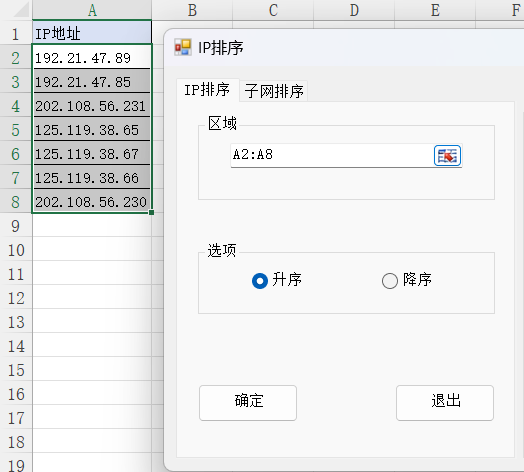Image resolution: width=524 pixels, height=472 pixels.
Task: Select the 降序 radio button
Action: 390,280
